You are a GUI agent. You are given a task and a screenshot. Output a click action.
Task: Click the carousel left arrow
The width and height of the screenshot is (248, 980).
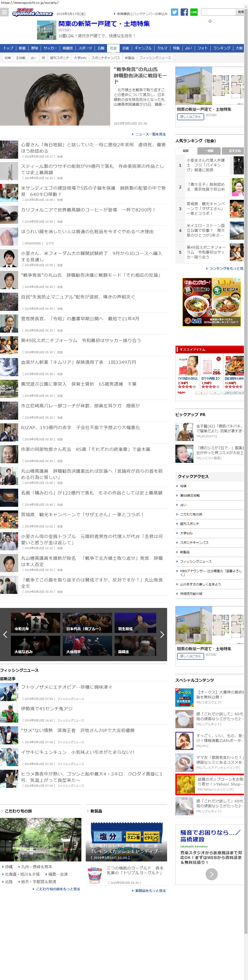[5, 634]
